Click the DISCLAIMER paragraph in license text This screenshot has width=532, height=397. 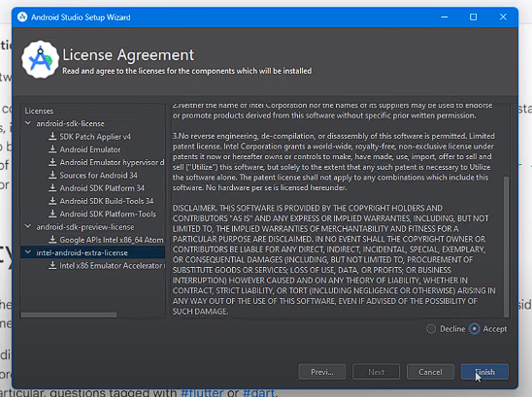coord(334,259)
